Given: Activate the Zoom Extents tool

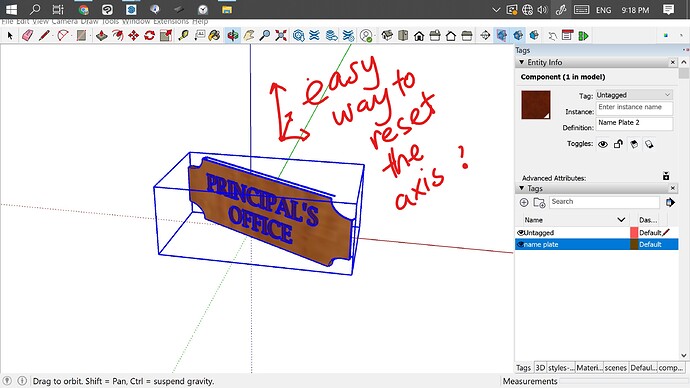Looking at the screenshot, I should coord(281,35).
